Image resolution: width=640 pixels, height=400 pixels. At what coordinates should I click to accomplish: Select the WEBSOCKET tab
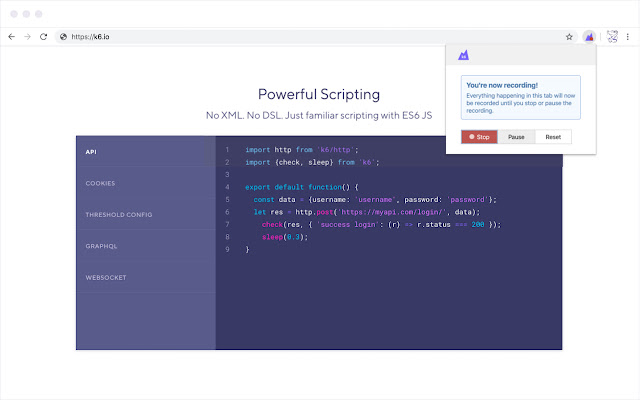pyautogui.click(x=146, y=277)
